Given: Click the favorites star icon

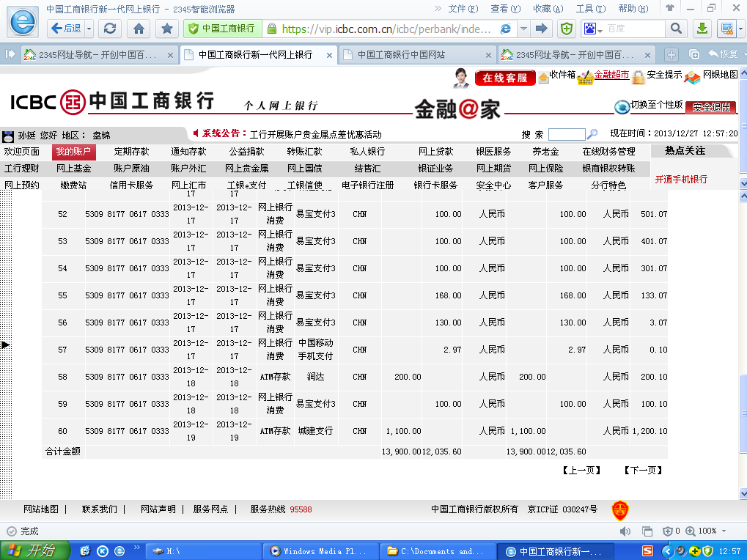Looking at the screenshot, I should [x=167, y=29].
